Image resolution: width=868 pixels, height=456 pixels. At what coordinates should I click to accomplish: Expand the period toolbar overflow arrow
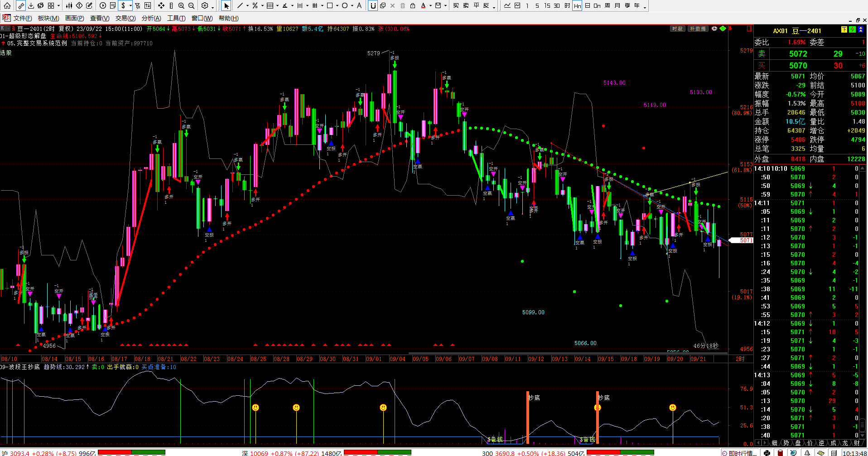pos(645,7)
